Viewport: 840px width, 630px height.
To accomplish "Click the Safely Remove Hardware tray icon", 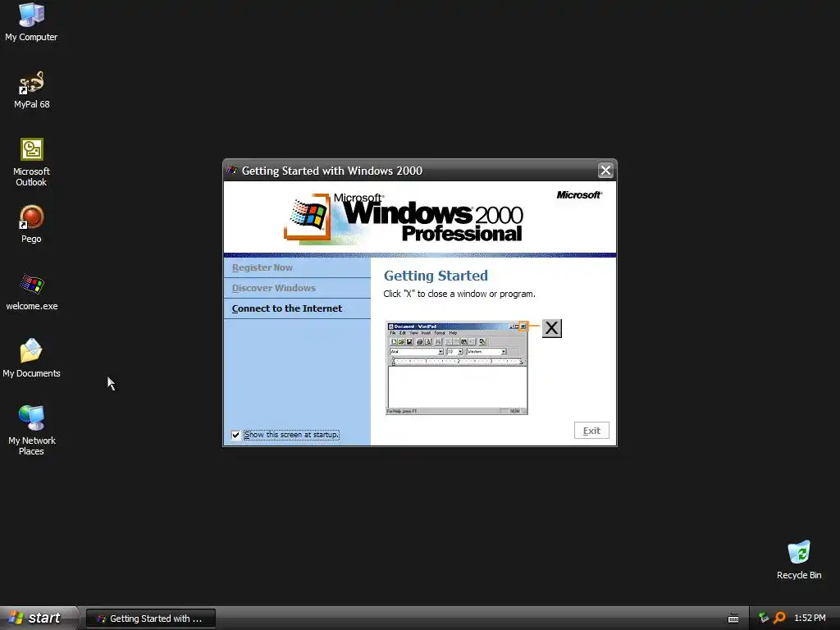I will click(764, 618).
